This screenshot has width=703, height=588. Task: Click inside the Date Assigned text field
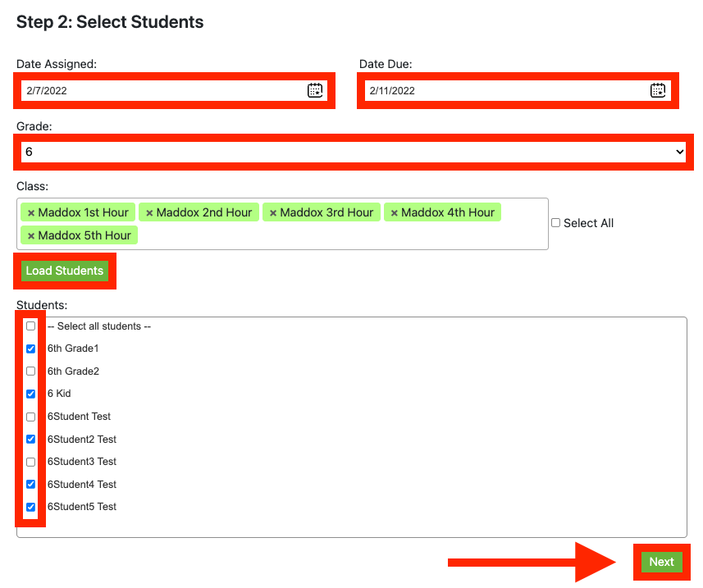[x=163, y=90]
